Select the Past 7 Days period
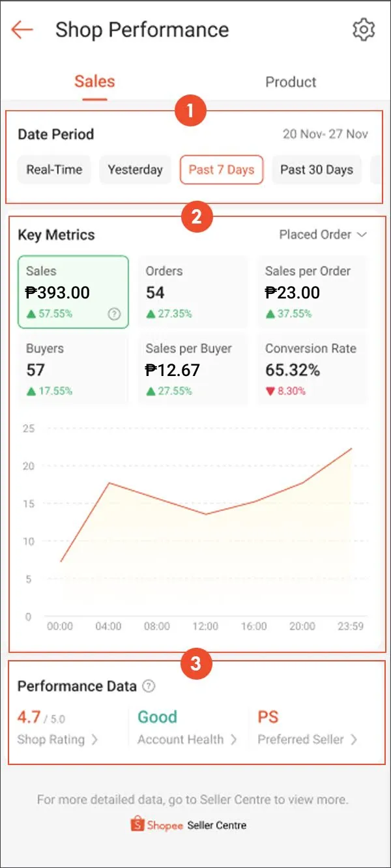 click(x=222, y=170)
